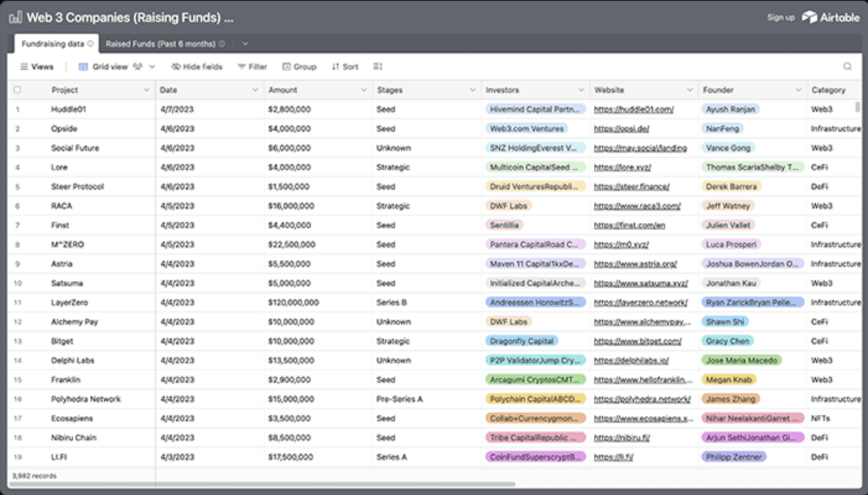The width and height of the screenshot is (868, 495).
Task: Click the Dragonfly Capital investor chip
Action: click(522, 341)
